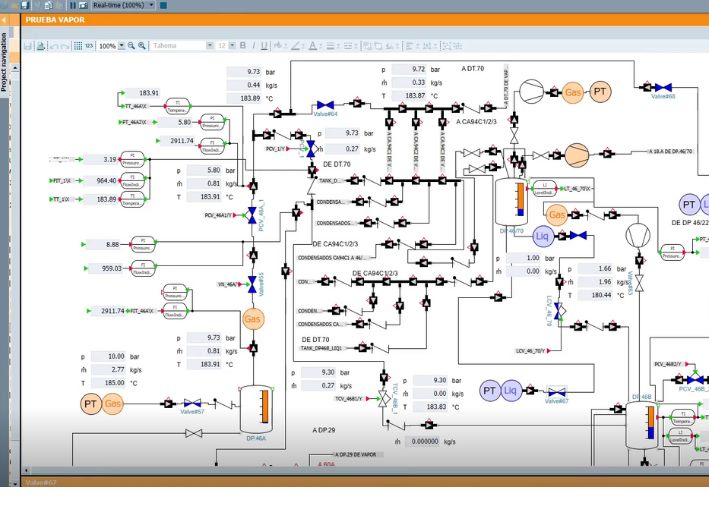Toggle the 123 values display icon
709x507 pixels.
pos(89,46)
